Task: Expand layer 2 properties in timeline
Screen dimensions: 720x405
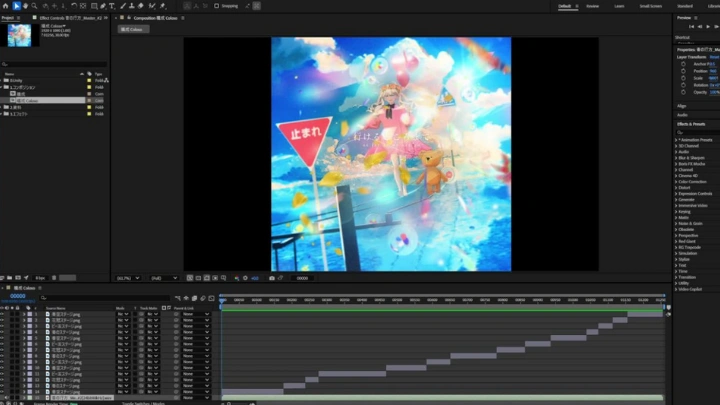Action: click(24, 320)
